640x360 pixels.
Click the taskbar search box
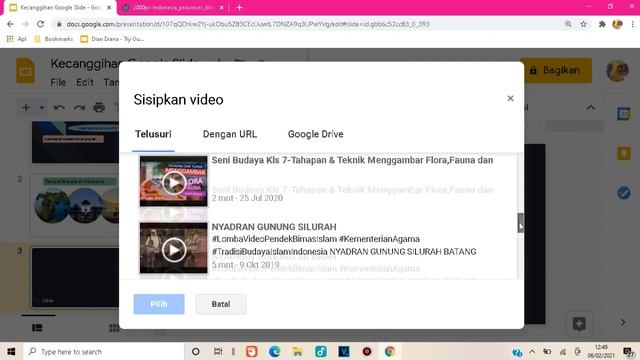tap(104, 351)
